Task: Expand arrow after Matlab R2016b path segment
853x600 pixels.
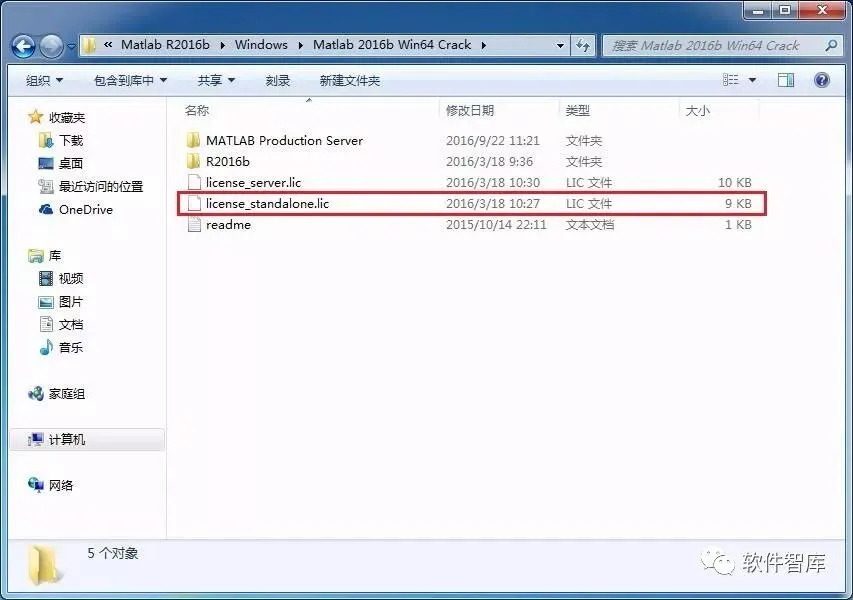Action: [222, 45]
